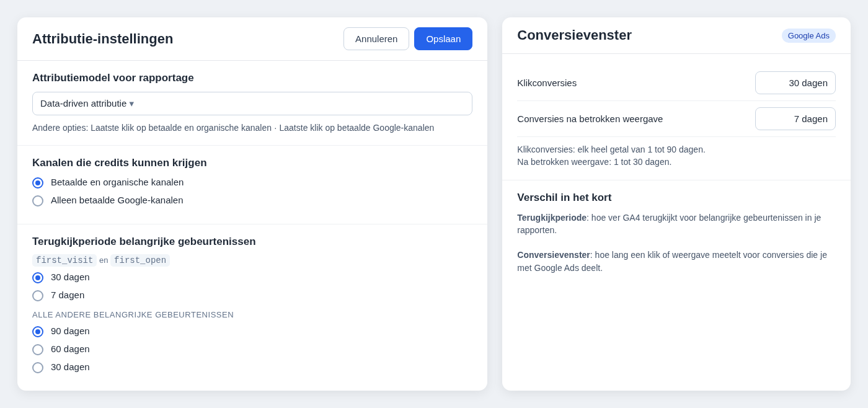Edit the Klikconversies days field
The image size is (868, 408).
point(795,82)
